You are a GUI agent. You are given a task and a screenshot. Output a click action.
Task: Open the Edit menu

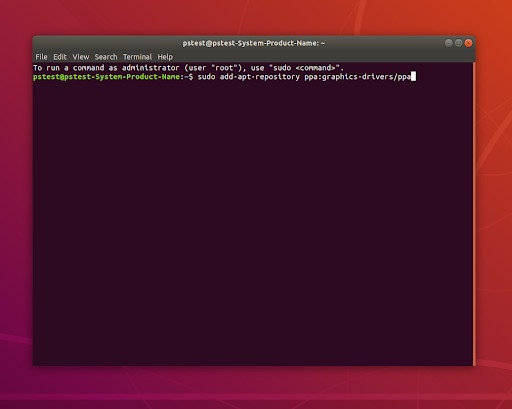point(60,57)
